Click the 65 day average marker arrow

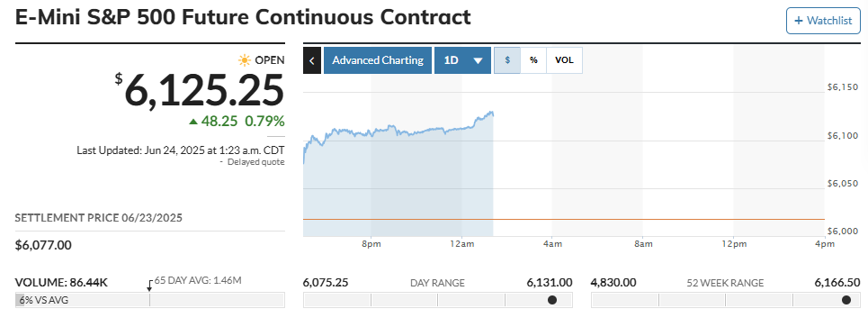pos(149,286)
